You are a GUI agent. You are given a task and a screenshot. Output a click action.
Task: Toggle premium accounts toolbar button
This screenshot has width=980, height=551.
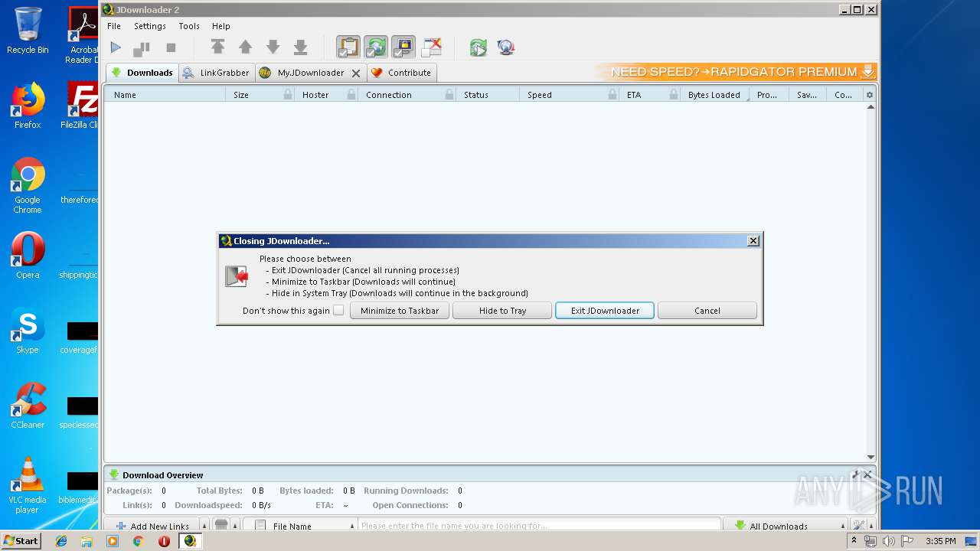pyautogui.click(x=403, y=47)
